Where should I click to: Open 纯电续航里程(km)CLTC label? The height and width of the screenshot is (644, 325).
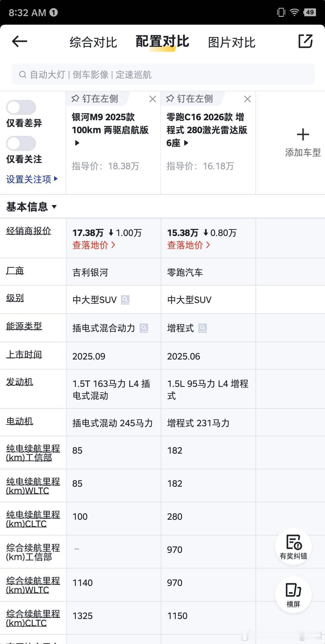coord(33,519)
